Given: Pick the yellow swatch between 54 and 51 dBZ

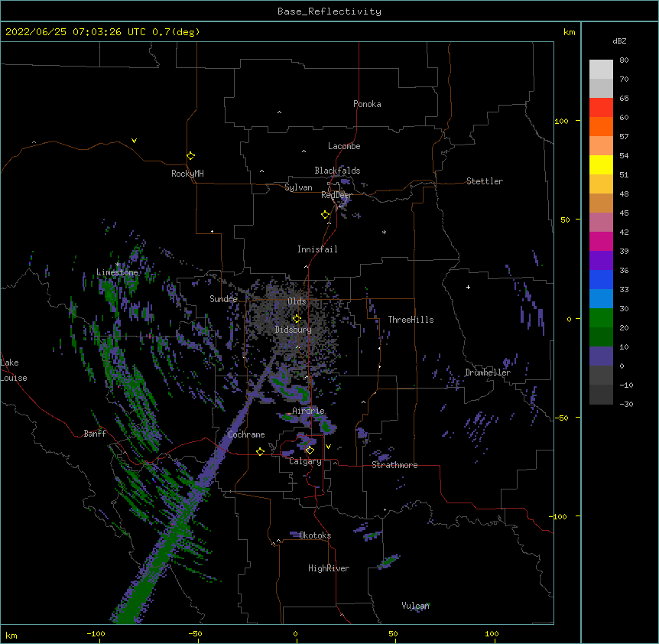Looking at the screenshot, I should [601, 164].
